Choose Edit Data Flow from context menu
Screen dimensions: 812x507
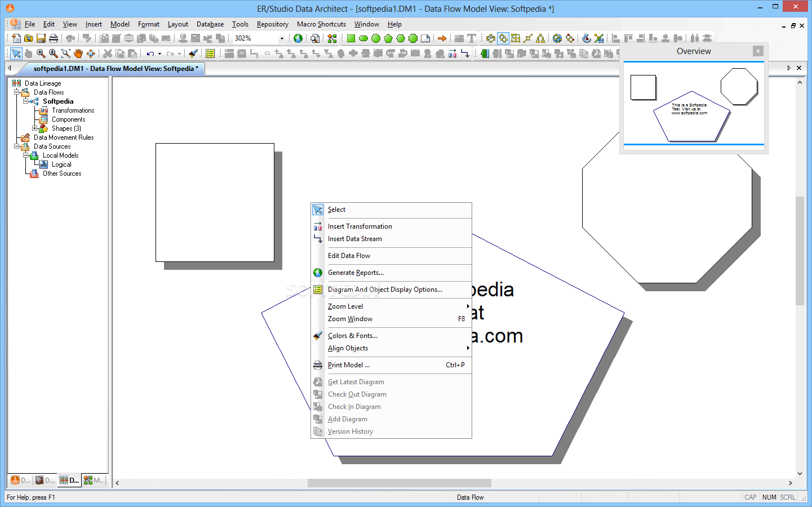coord(392,256)
